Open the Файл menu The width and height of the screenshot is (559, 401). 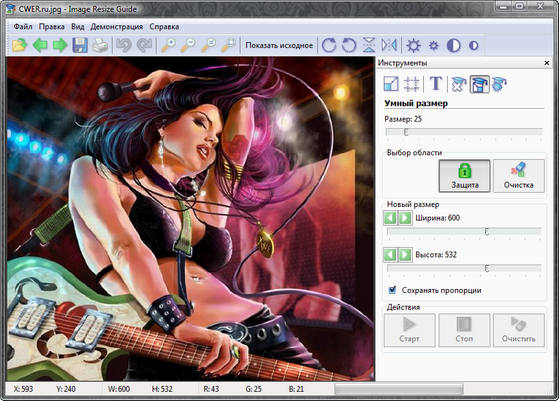(x=23, y=27)
